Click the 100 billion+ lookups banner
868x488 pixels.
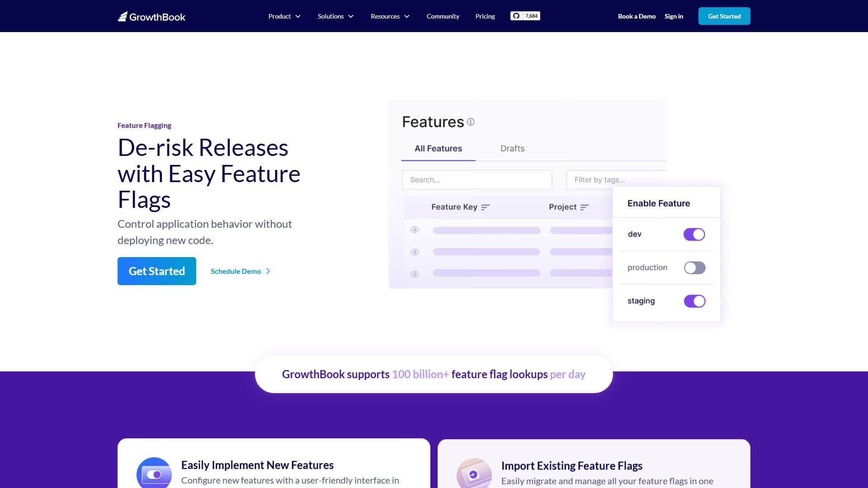(434, 374)
